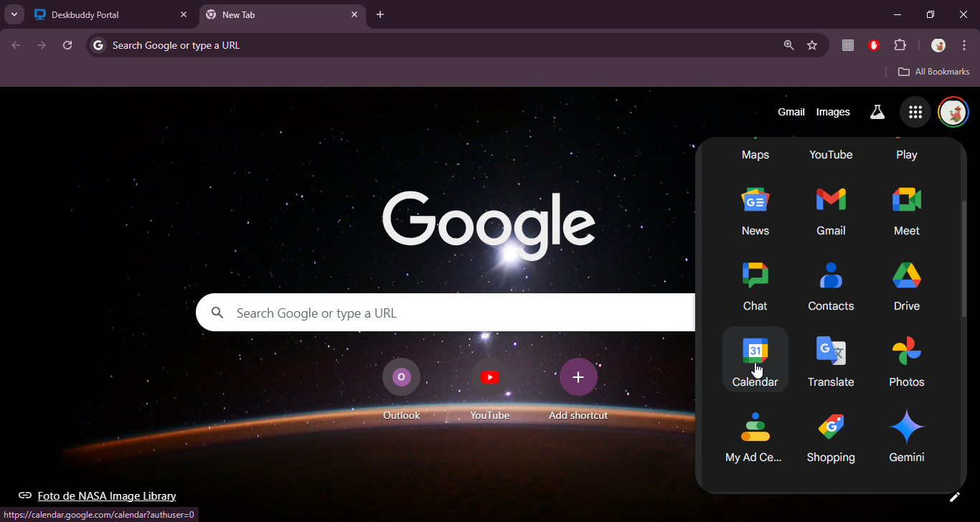The image size is (980, 522).
Task: Open the adblock extension icon
Action: (873, 44)
